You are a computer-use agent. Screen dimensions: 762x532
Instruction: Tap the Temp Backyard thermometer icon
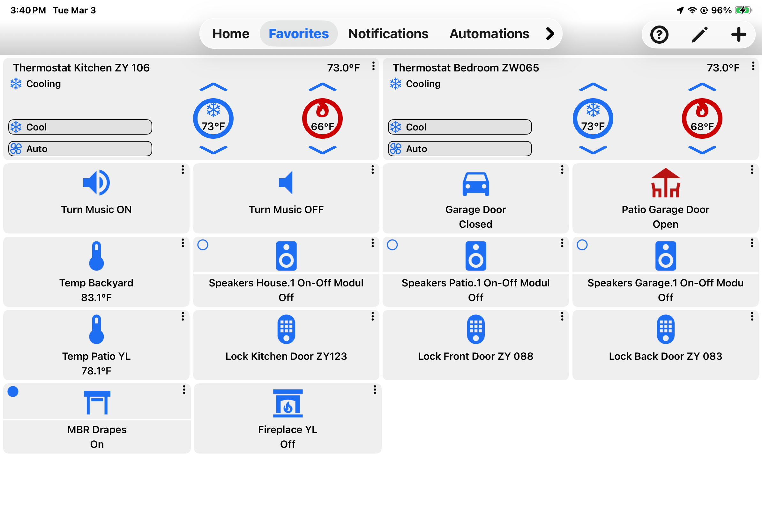tap(96, 256)
